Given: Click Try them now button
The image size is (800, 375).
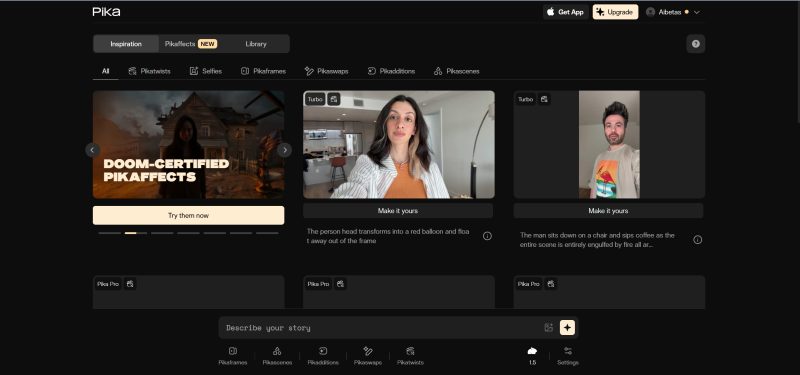Looking at the screenshot, I should (x=188, y=215).
